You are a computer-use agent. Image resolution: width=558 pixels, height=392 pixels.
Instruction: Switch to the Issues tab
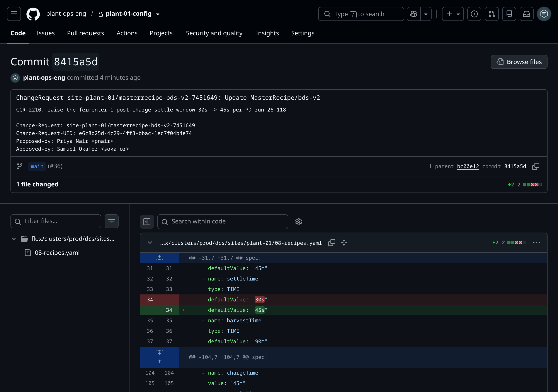pos(46,33)
